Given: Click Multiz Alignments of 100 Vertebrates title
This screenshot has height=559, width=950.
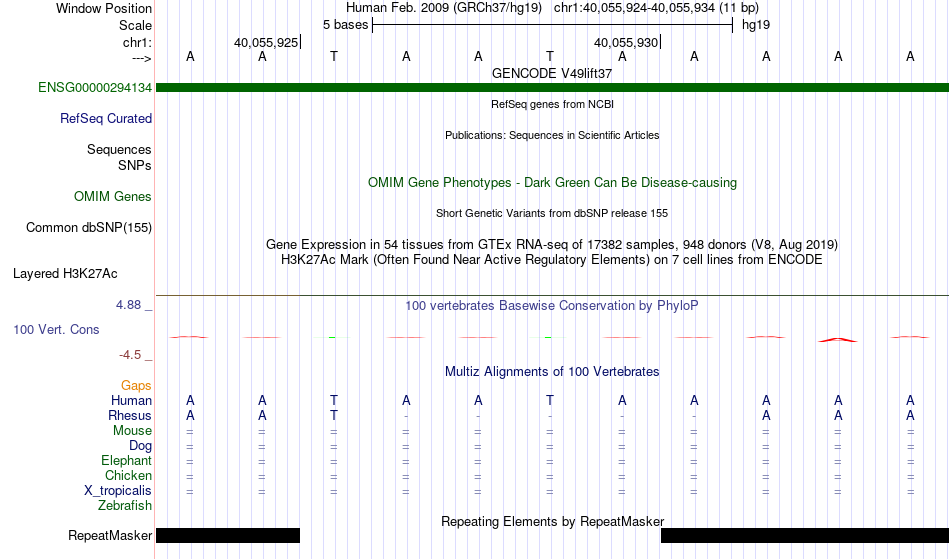Looking at the screenshot, I should (x=552, y=372).
